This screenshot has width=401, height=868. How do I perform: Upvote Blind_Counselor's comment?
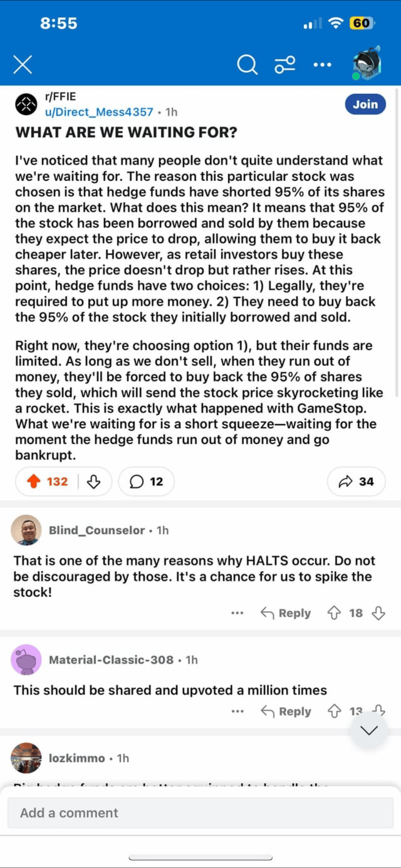(x=334, y=613)
